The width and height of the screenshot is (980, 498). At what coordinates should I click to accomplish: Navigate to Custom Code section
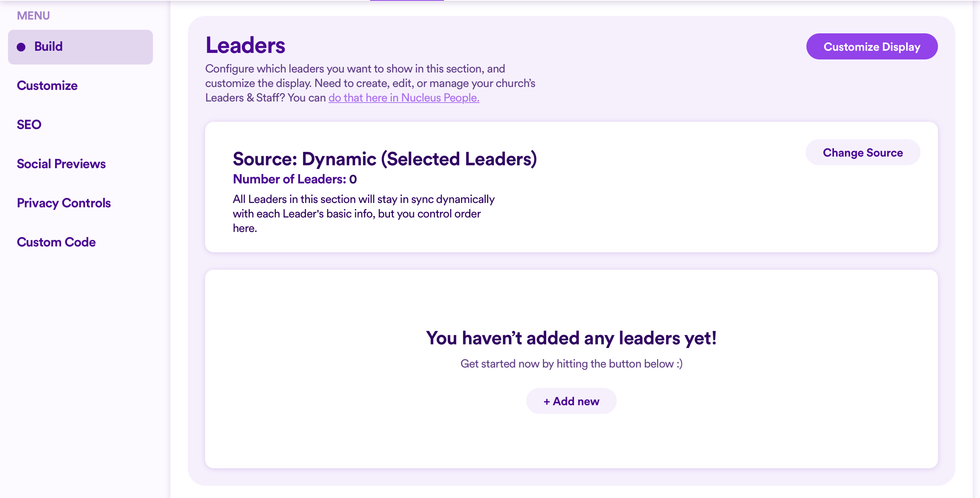[56, 242]
